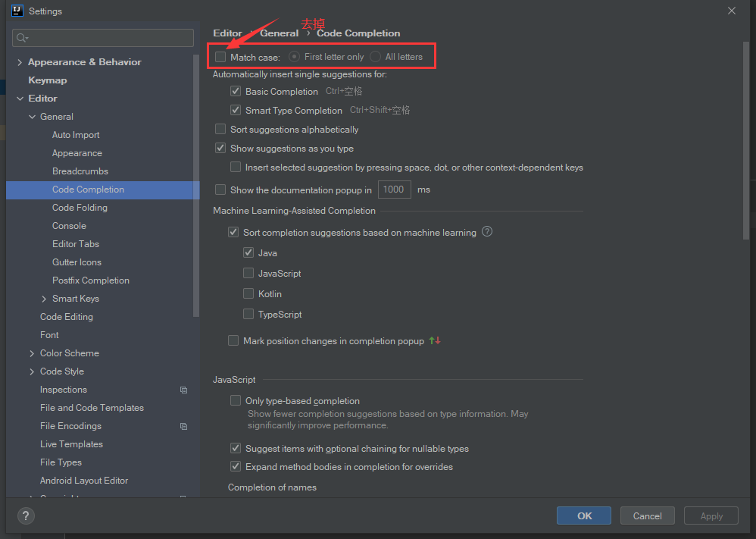Click the Inspections project-level settings icon
The width and height of the screenshot is (756, 539).
pyautogui.click(x=183, y=390)
